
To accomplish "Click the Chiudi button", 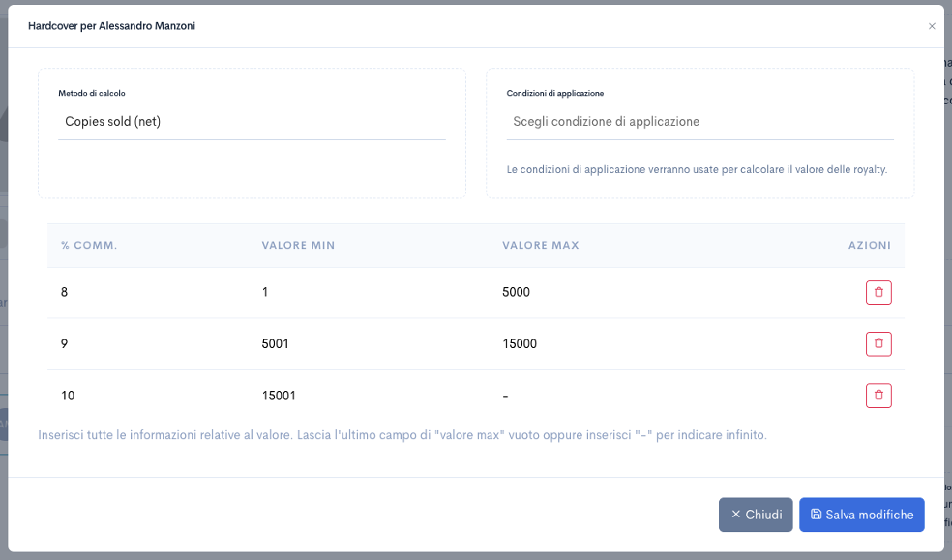I will [x=756, y=515].
